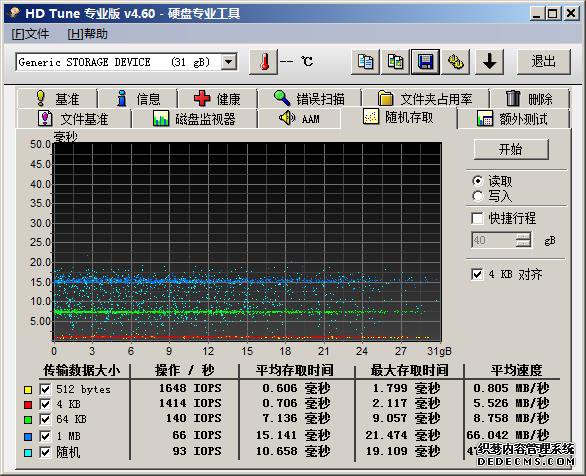Click blue swatch for 1 MB
Viewport: 586px width, 476px height.
[x=28, y=436]
